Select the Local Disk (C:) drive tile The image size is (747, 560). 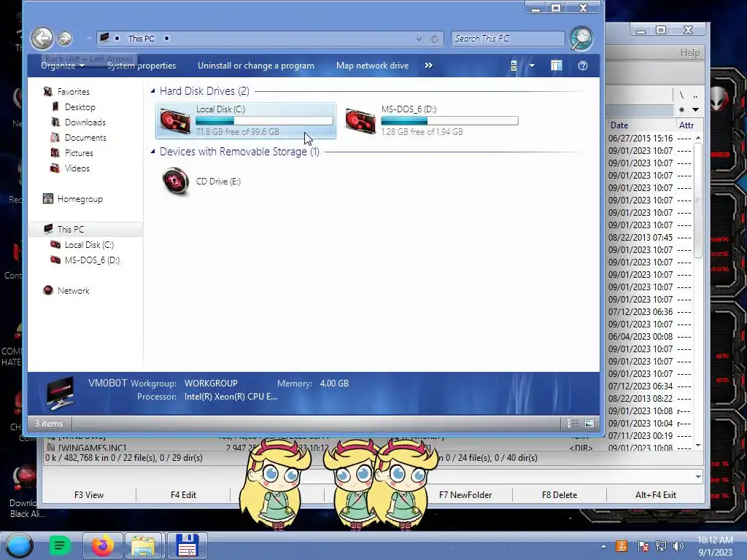(246, 120)
